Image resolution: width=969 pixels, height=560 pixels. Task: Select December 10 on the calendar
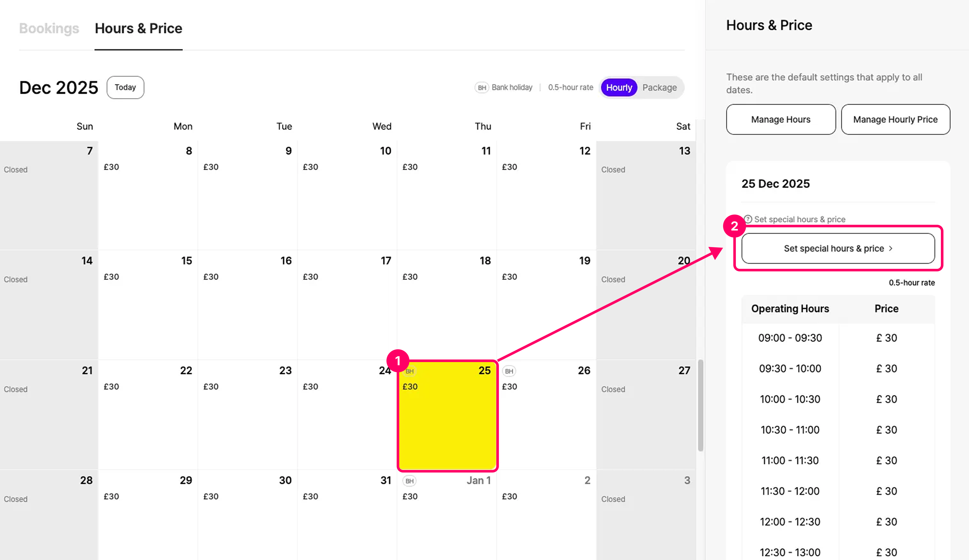[347, 196]
